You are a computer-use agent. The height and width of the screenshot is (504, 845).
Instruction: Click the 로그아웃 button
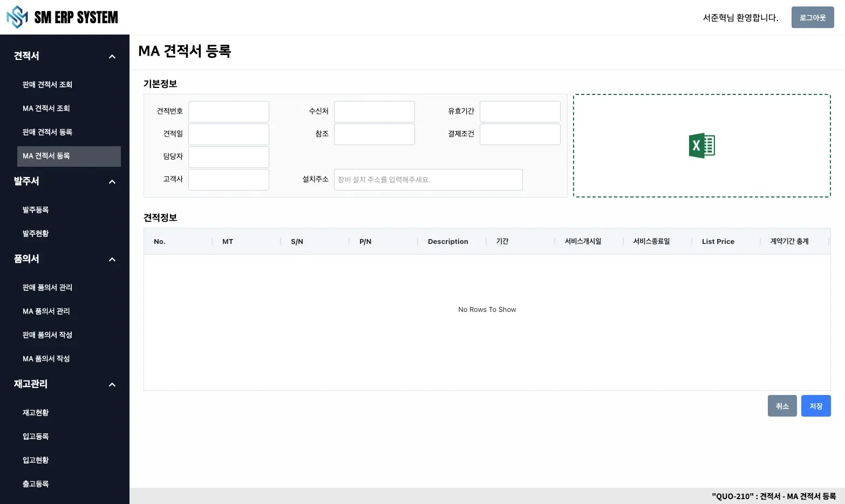[813, 17]
